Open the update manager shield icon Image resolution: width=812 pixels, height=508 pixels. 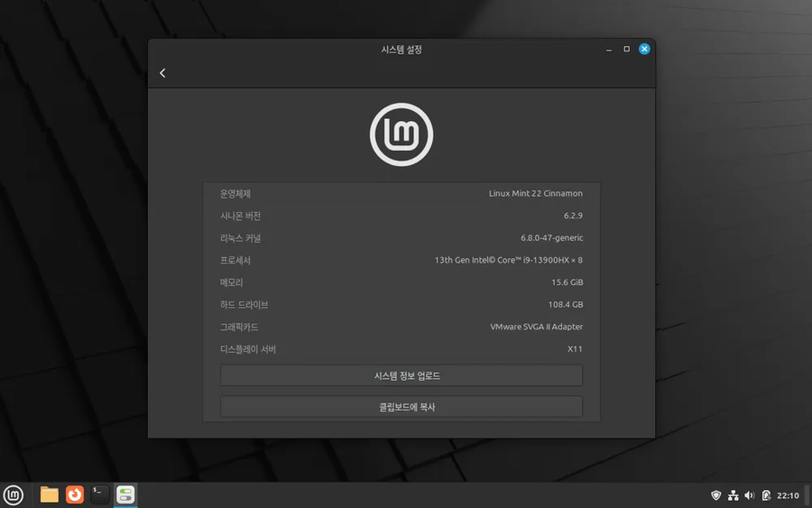point(716,495)
